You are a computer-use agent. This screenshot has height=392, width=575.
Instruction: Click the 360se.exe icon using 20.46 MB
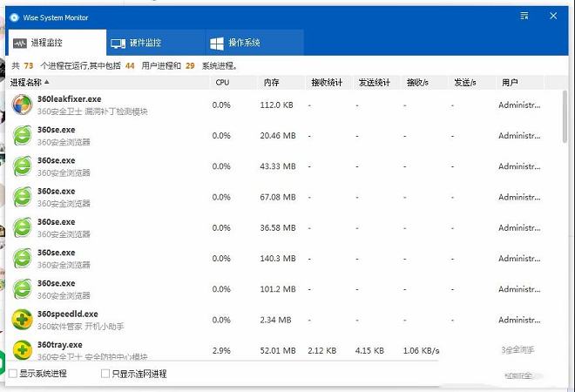tap(22, 136)
